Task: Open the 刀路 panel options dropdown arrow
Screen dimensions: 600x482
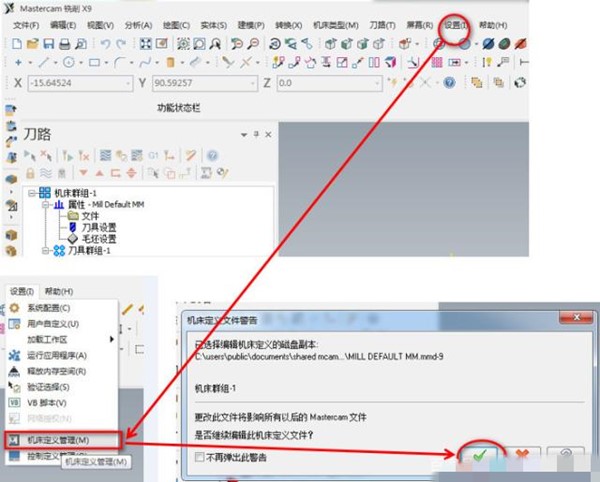Action: [x=244, y=135]
